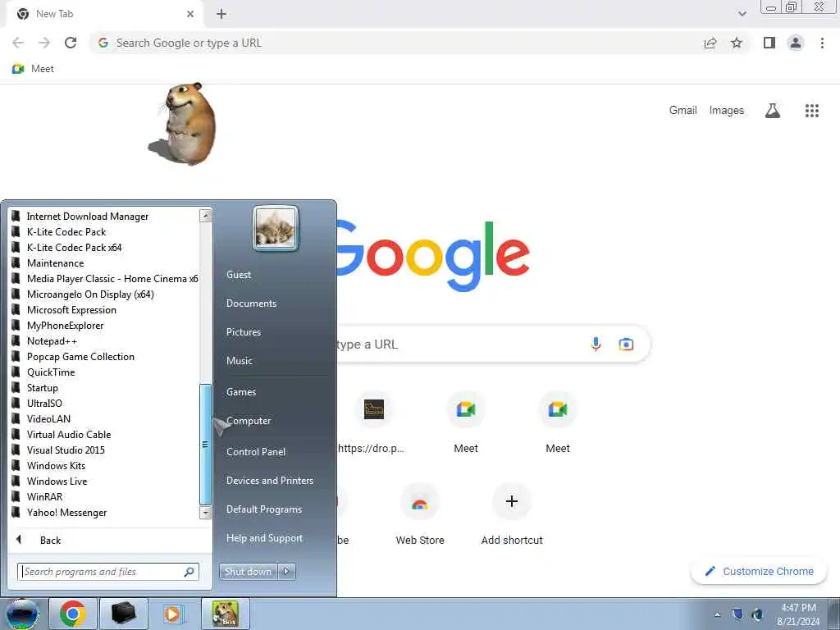Open Documents in Start menu
The image size is (840, 630).
point(251,304)
